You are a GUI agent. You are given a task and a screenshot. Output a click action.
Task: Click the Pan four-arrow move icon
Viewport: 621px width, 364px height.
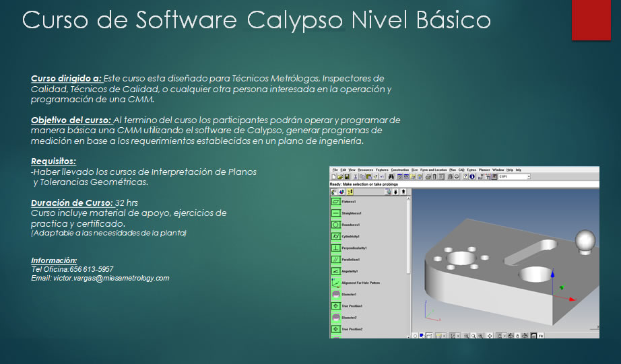490,336
